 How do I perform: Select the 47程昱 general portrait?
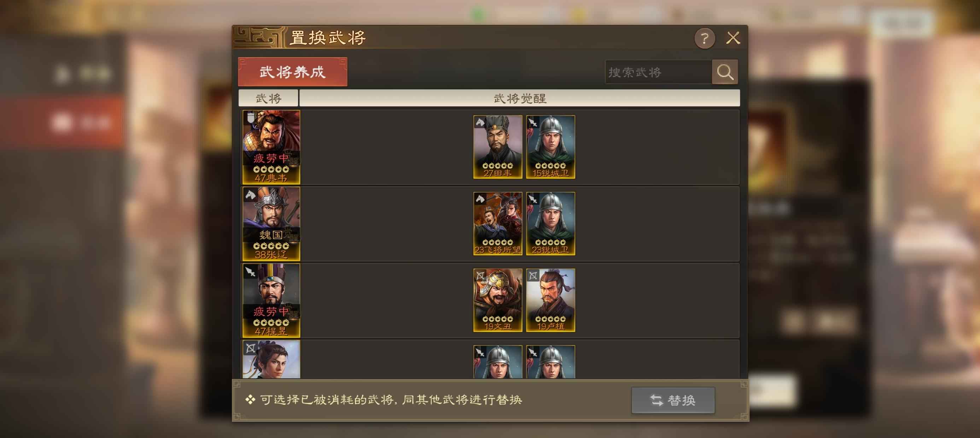(271, 300)
